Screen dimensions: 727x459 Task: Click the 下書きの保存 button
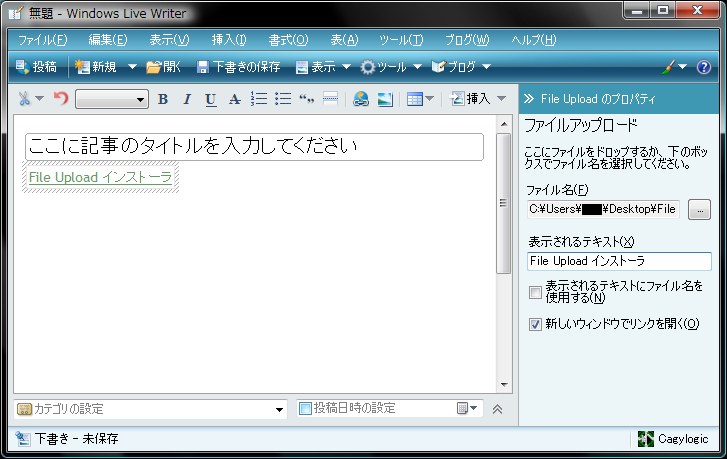(238, 67)
